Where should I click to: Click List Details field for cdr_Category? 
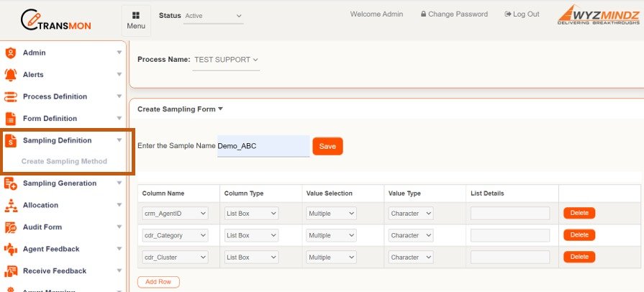click(510, 235)
